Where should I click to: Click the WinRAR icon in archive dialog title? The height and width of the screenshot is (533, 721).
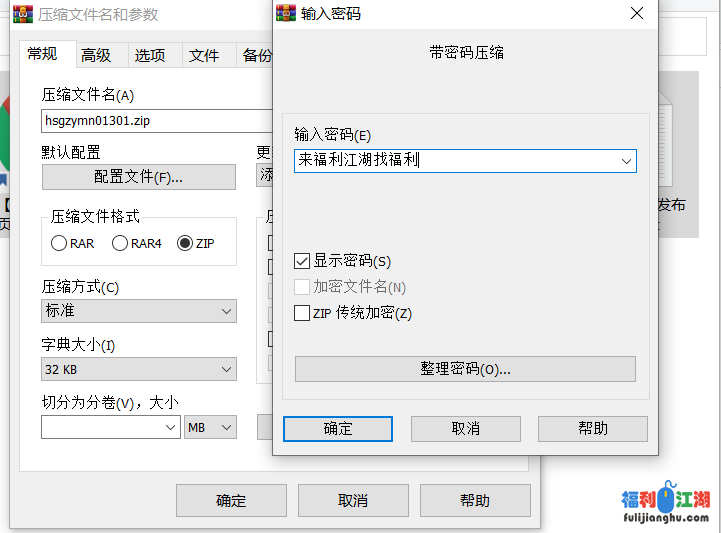23,14
